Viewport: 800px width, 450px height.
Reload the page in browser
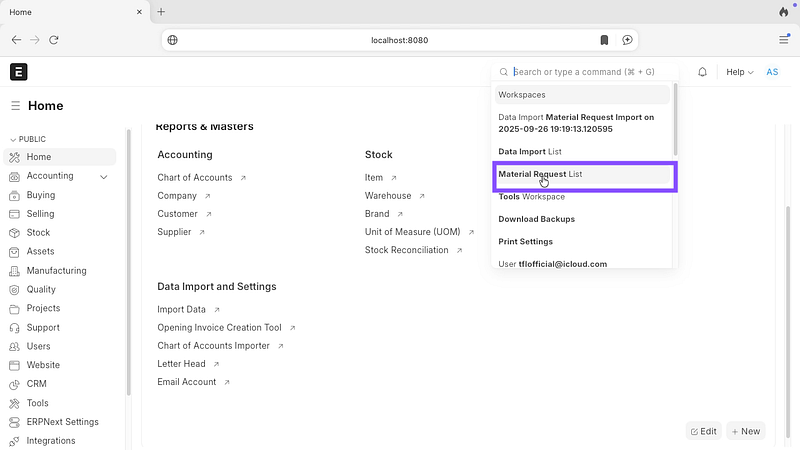click(x=54, y=40)
